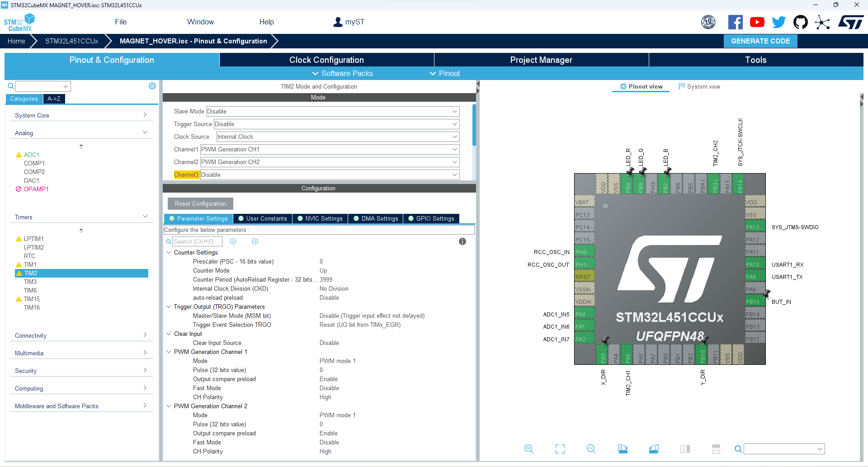Go to Home breadcrumb
Viewport: 868px width, 467px height.
(x=16, y=41)
